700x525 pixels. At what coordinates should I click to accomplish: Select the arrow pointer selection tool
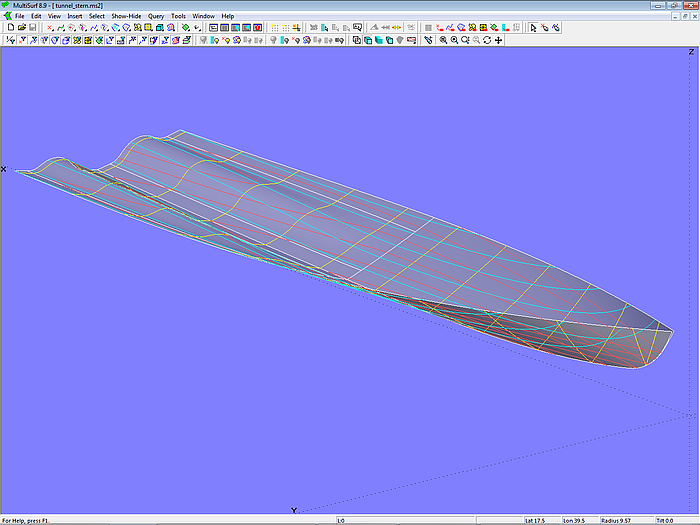pyautogui.click(x=533, y=28)
